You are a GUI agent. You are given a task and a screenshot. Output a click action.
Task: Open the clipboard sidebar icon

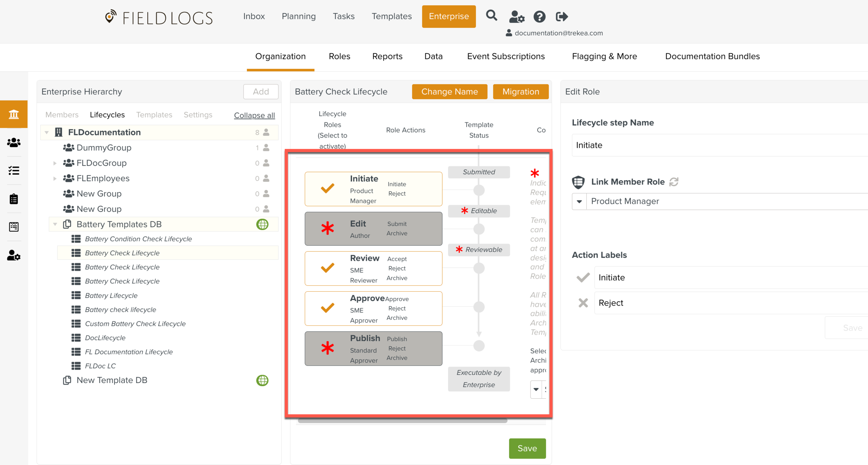pyautogui.click(x=14, y=199)
